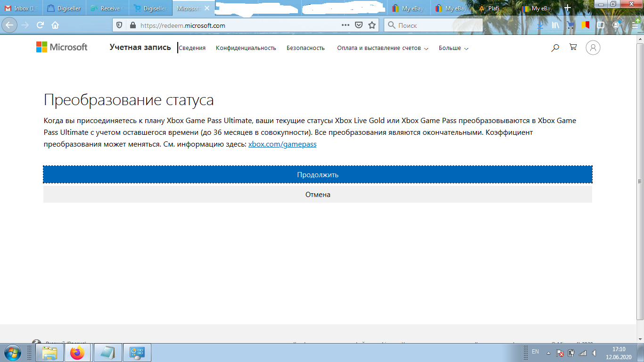
Task: Click the network signal tray icon
Action: [583, 353]
